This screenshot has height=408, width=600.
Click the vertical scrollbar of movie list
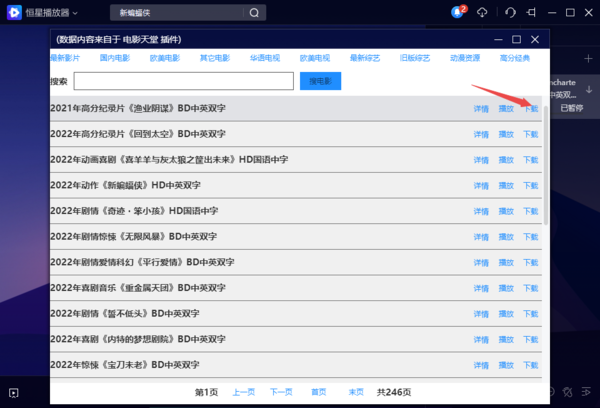(x=546, y=165)
